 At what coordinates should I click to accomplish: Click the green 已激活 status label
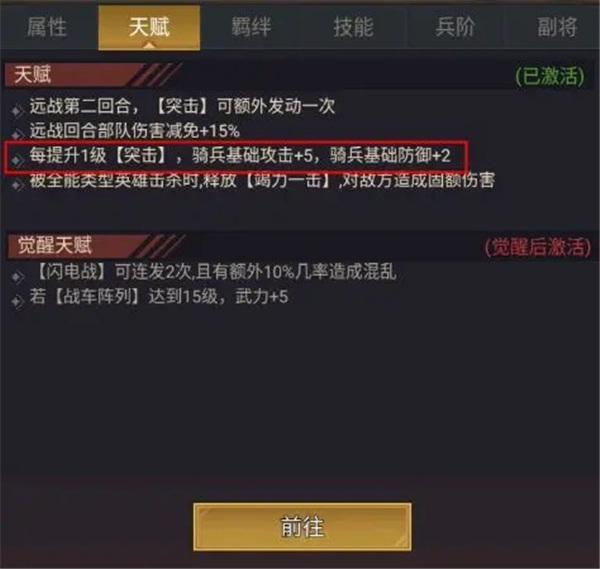(x=550, y=76)
